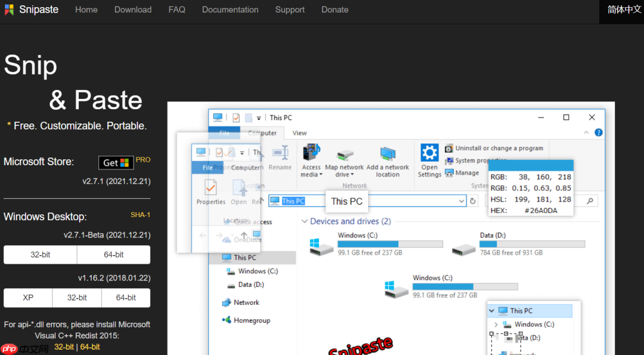Screen dimensions: 644x355
Task: Expand Windows (C:) in floating tree snip
Action: [496, 325]
